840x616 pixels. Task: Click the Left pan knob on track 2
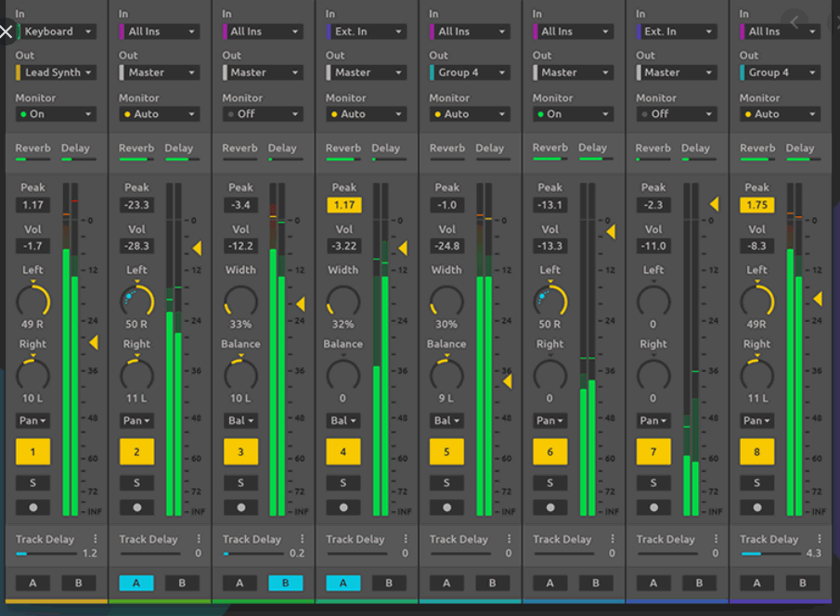[x=136, y=300]
